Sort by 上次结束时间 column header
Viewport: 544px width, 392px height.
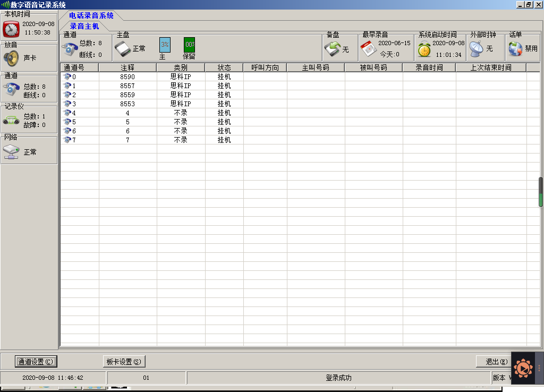click(x=491, y=67)
